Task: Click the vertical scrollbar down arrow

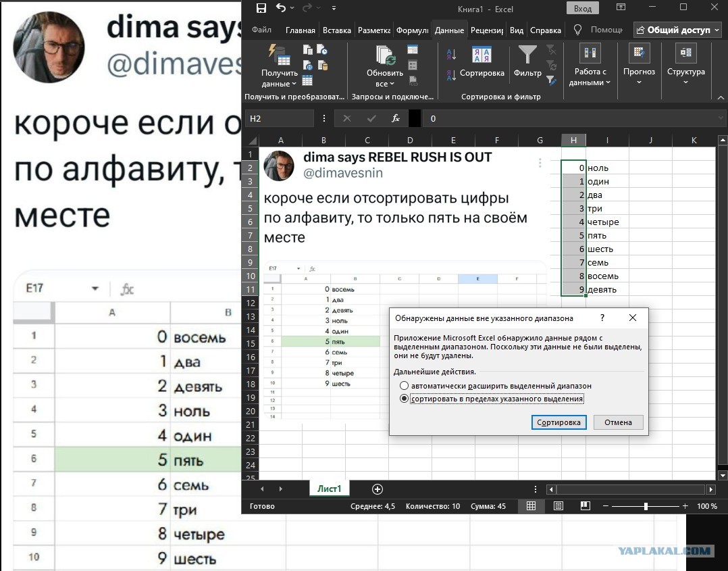Action: pyautogui.click(x=722, y=476)
